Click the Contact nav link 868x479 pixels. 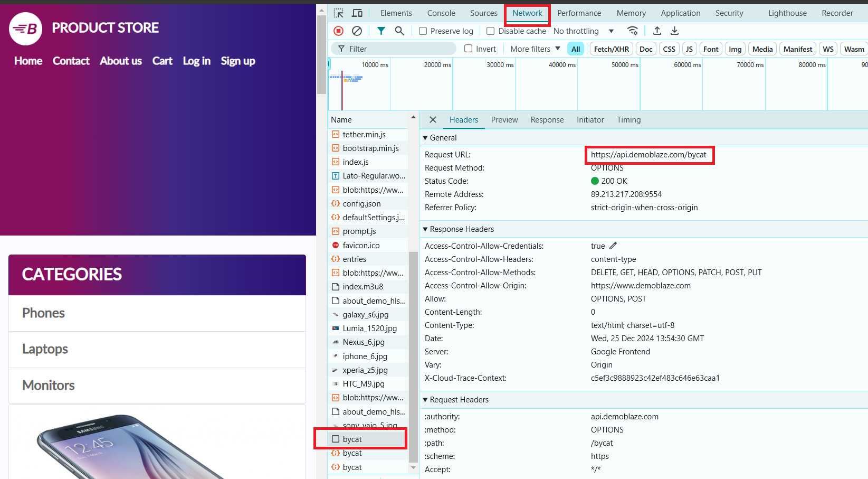point(71,61)
